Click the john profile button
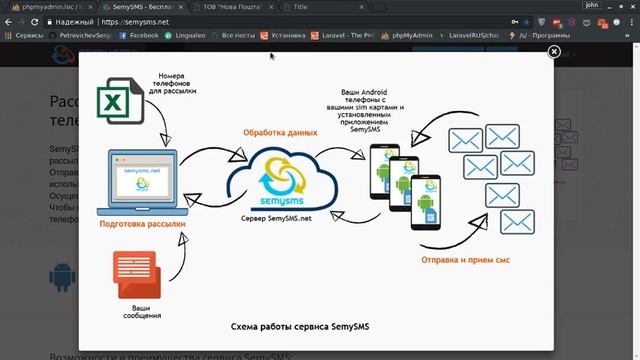 tap(591, 5)
